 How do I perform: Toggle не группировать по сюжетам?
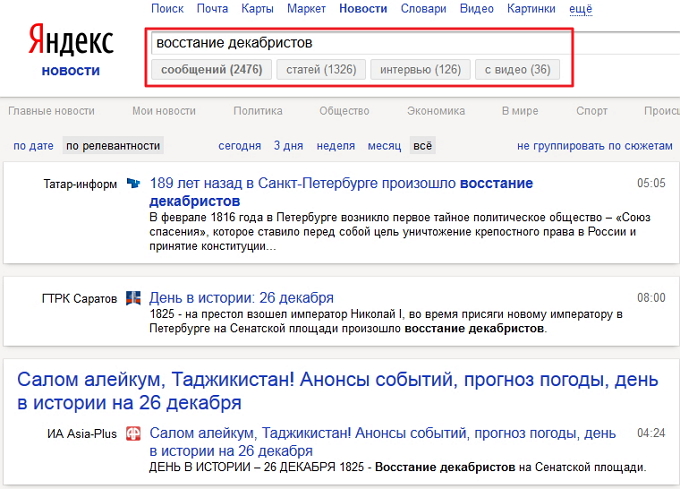click(x=595, y=146)
